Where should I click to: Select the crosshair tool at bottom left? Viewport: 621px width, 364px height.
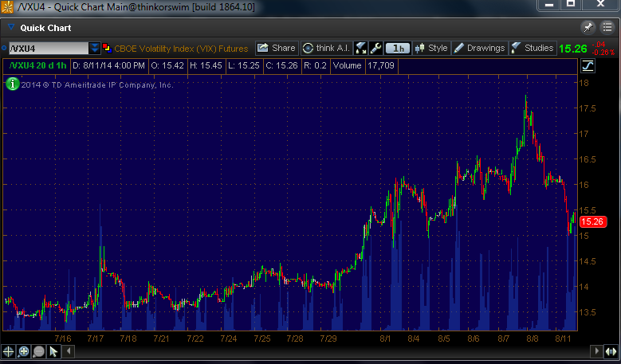point(9,350)
